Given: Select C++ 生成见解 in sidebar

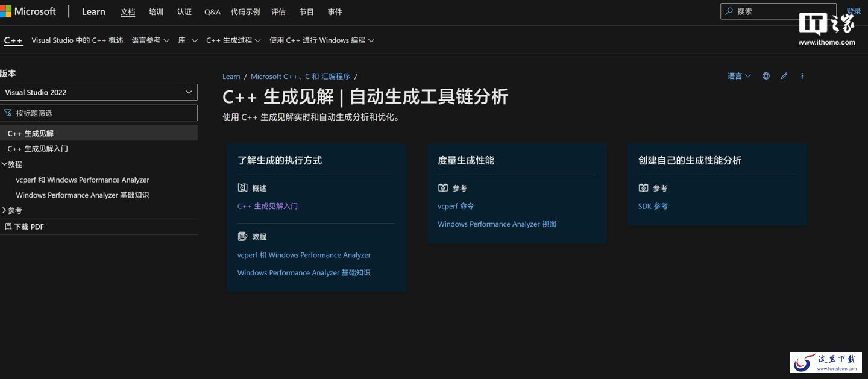Looking at the screenshot, I should [x=99, y=133].
